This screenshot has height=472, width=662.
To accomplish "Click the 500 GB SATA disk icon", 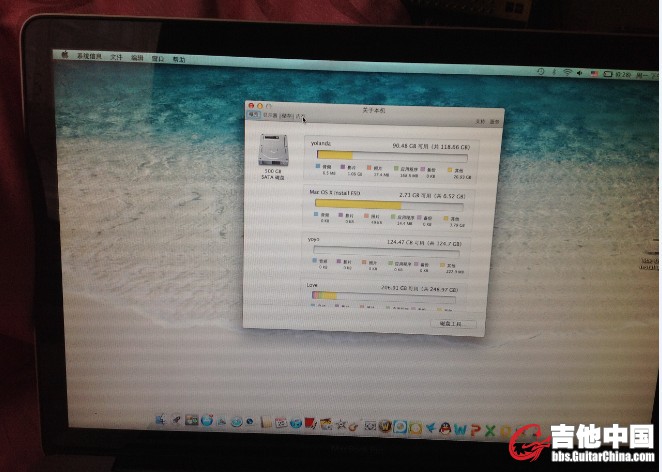I will [272, 150].
